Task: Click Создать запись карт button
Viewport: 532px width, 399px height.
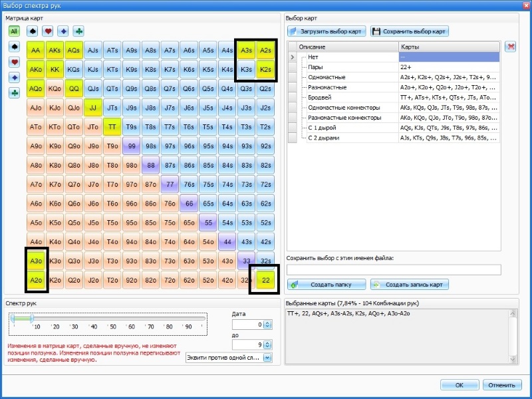Action: point(410,285)
